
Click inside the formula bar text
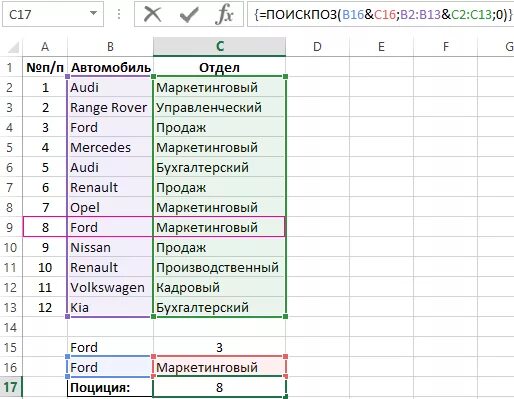[x=383, y=14]
